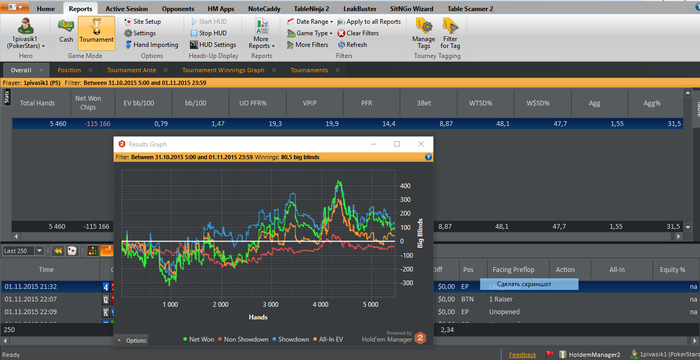Viewport: 700px width, 360px height.
Task: Switch to the Opponents ribbon tab
Action: (x=178, y=8)
